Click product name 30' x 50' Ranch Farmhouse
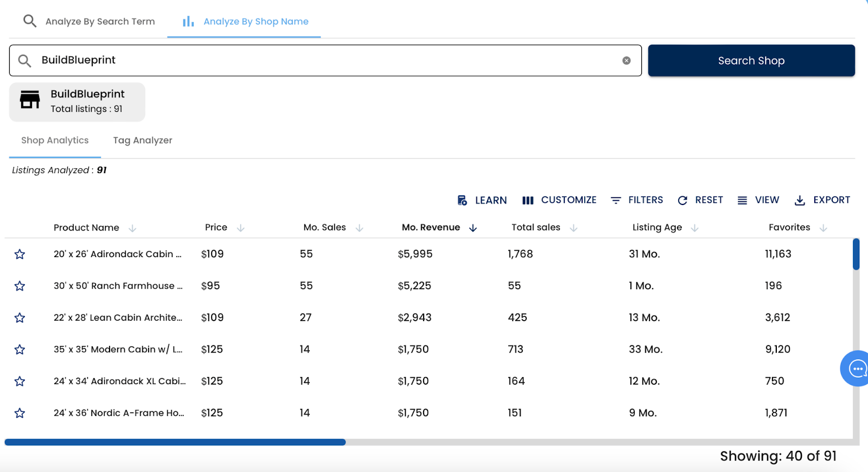 pos(118,286)
